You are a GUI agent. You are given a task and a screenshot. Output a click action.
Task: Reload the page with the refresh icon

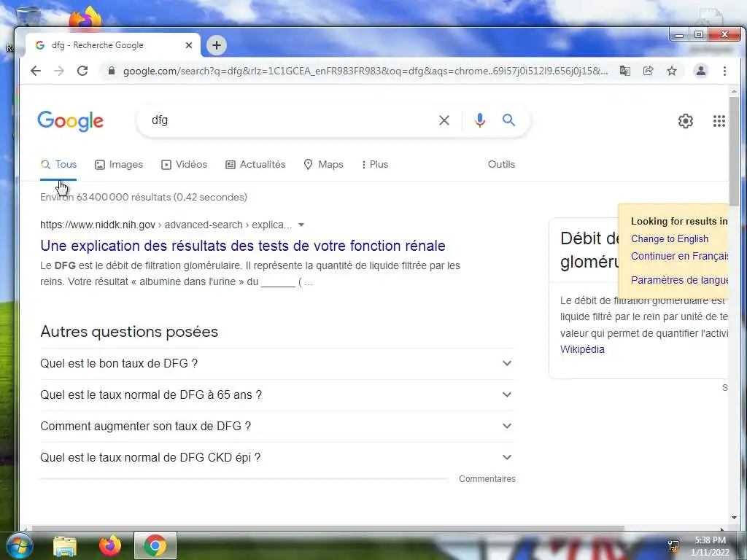tap(82, 71)
